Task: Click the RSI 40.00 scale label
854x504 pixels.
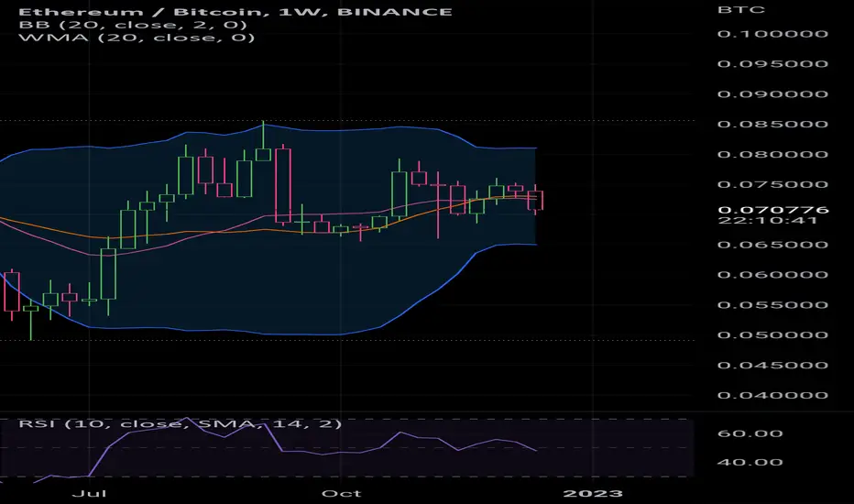Action: pyautogui.click(x=750, y=462)
